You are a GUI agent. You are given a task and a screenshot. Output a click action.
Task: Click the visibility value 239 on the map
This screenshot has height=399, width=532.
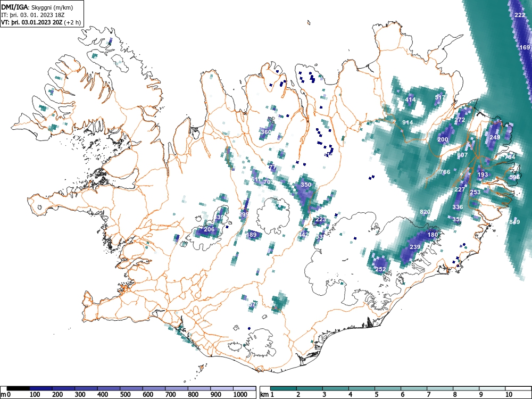click(x=415, y=247)
